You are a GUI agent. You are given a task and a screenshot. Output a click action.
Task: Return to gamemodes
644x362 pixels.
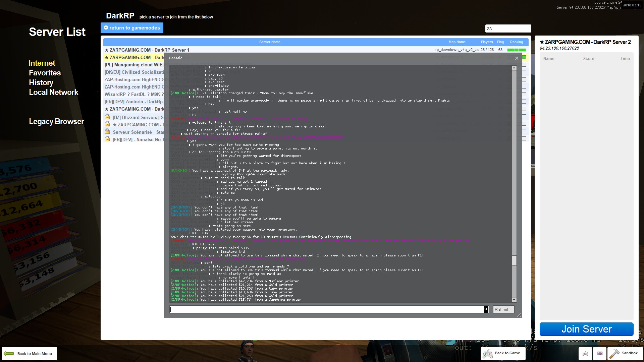[132, 28]
